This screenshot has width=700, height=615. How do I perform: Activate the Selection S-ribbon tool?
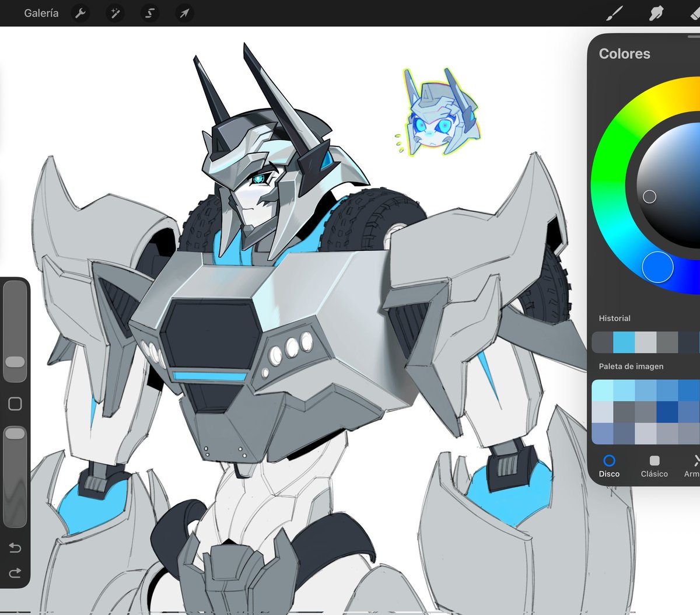149,13
